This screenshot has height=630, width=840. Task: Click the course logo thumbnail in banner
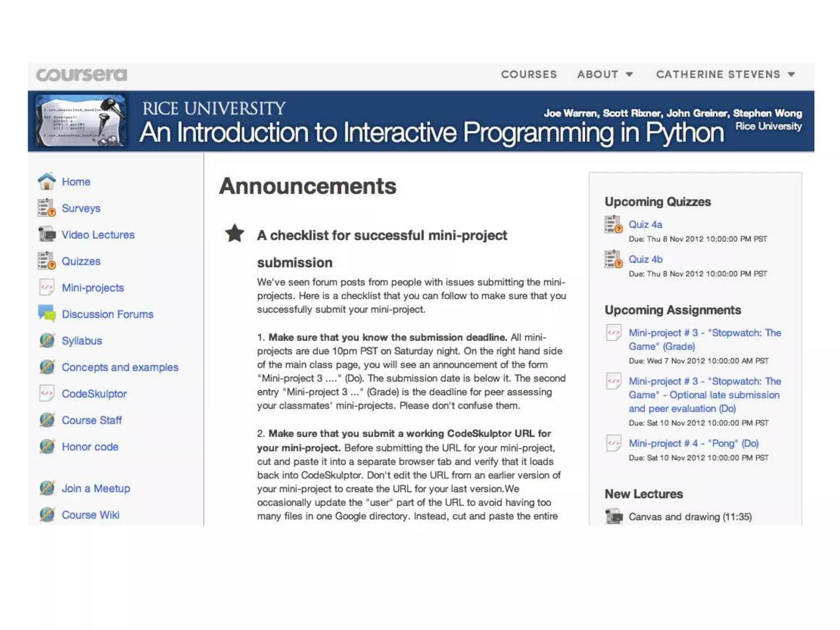pos(81,121)
